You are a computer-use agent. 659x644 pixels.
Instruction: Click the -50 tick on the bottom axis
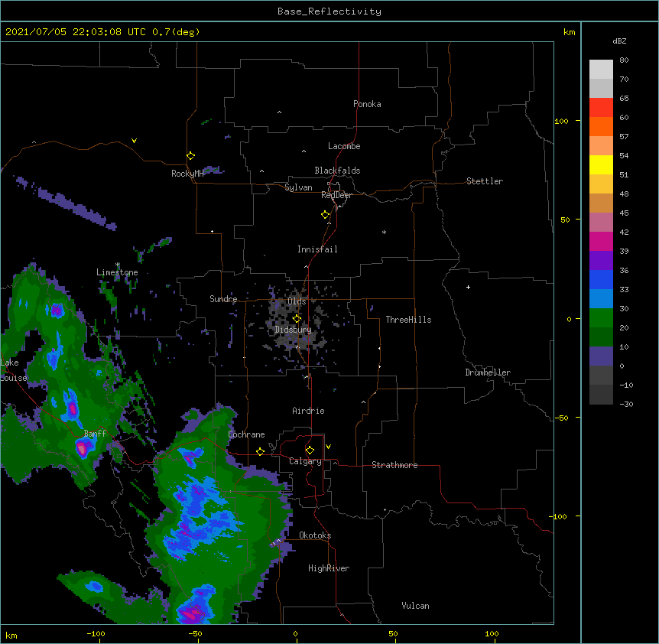[x=195, y=634]
